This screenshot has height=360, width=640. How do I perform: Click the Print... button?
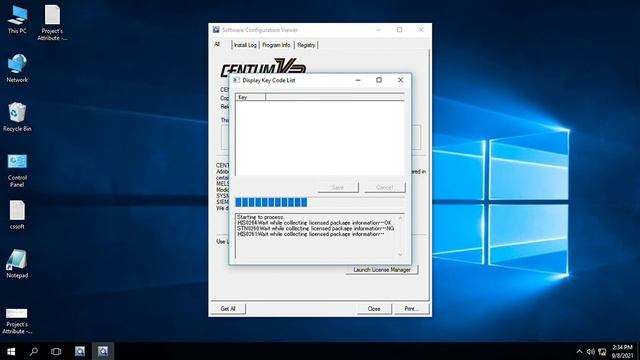pos(411,309)
